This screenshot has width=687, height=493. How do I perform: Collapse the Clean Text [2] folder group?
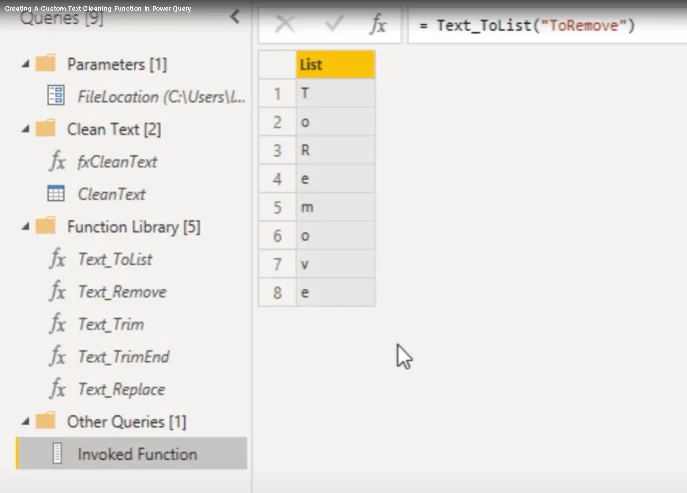[x=25, y=129]
